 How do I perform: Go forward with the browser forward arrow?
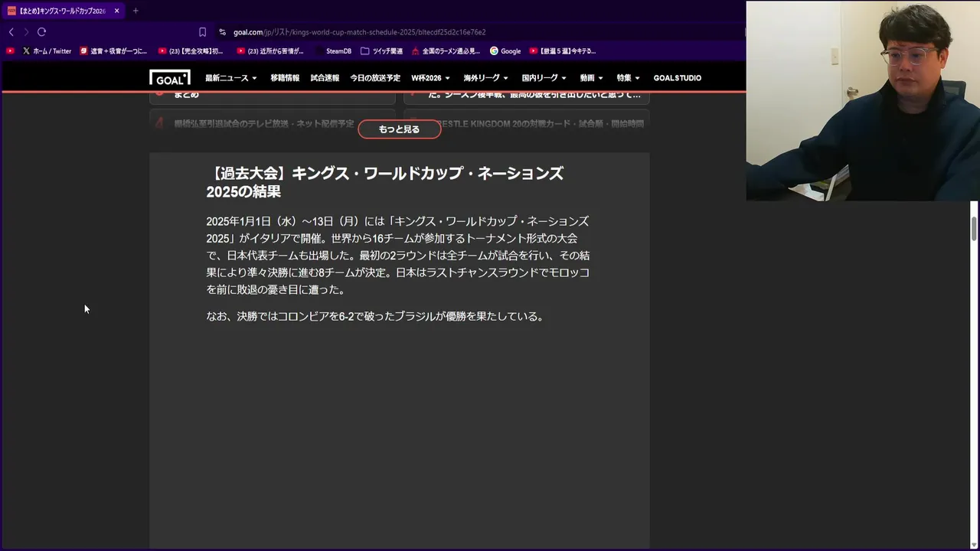pyautogui.click(x=26, y=32)
